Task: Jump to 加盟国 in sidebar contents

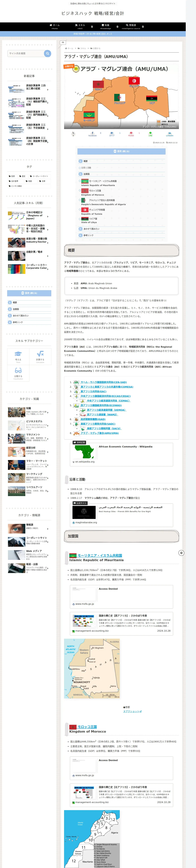Action: tap(15, 309)
